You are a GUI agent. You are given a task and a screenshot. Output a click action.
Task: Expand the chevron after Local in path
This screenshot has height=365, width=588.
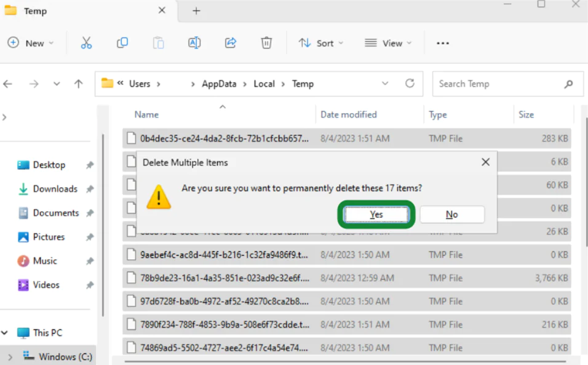283,84
